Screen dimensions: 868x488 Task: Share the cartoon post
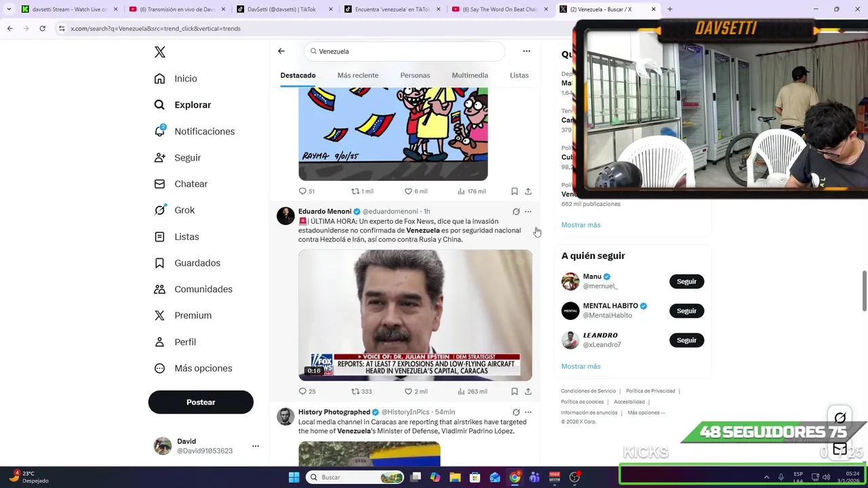(x=528, y=191)
